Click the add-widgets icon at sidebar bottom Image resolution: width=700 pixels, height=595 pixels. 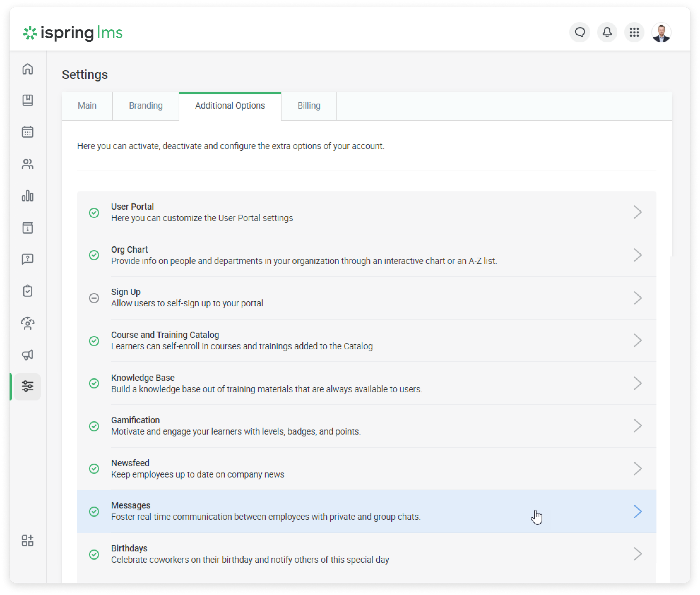[x=28, y=540]
